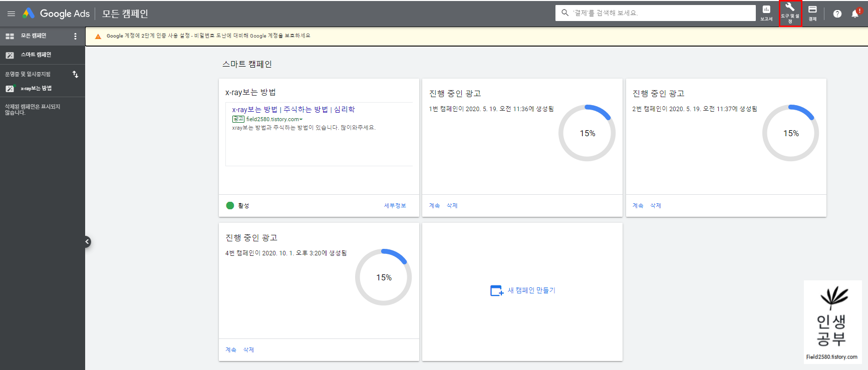Open the 2단계 인증 security banner message
868x370 pixels.
point(208,36)
